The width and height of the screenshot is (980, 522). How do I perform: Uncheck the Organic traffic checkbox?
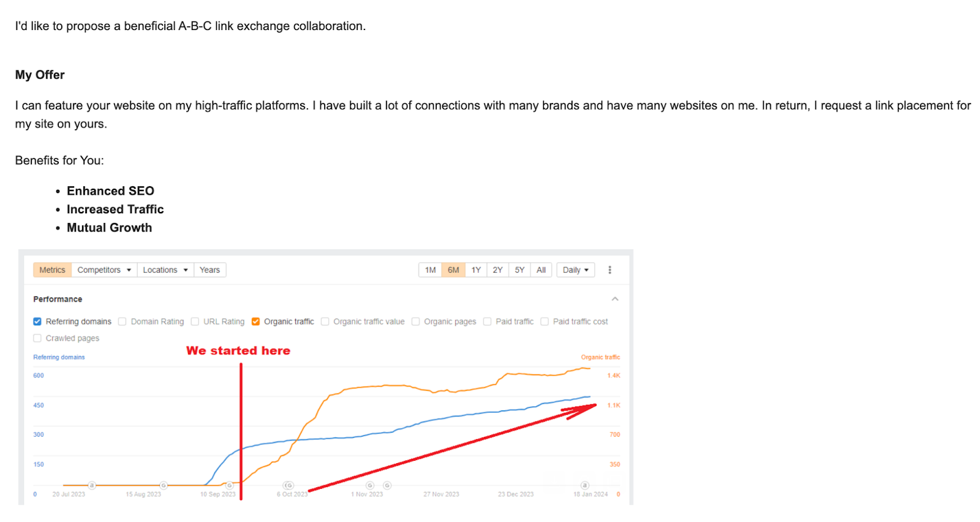[256, 322]
